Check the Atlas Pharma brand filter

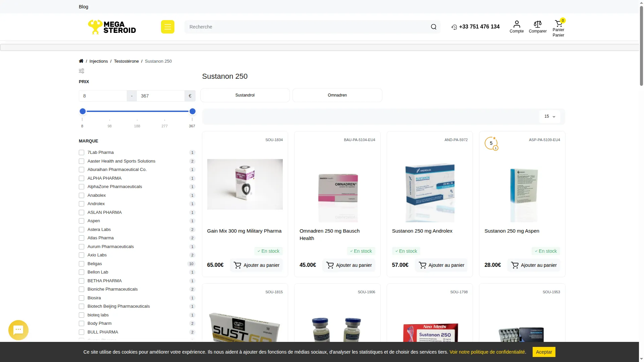82,238
